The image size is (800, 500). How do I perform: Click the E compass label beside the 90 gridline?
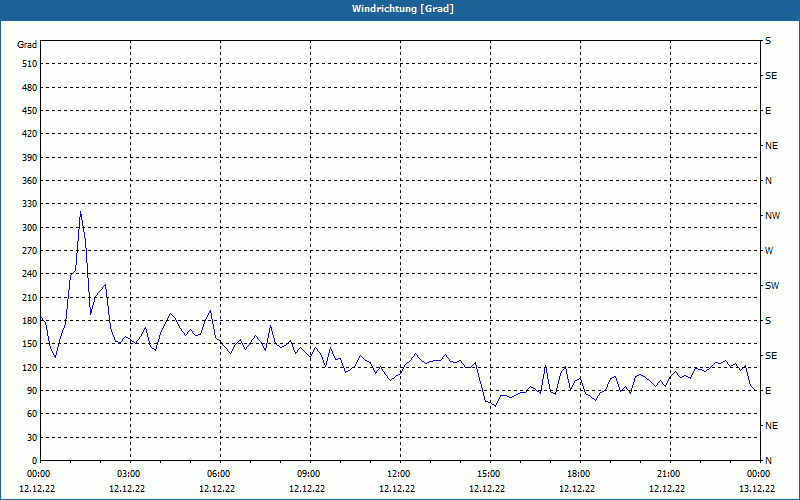coord(768,391)
